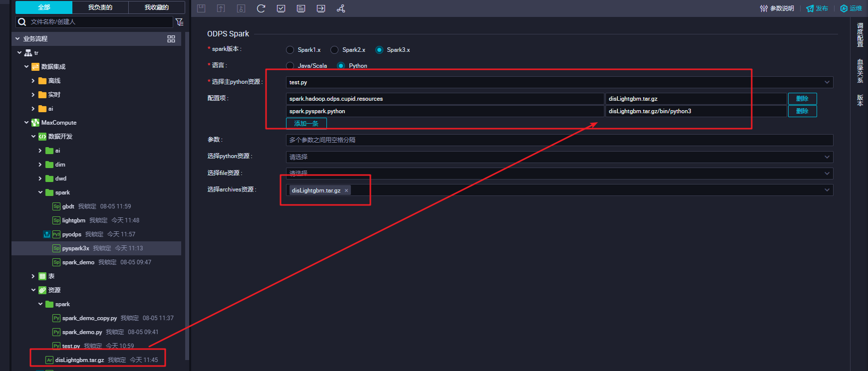Viewport: 868px width, 371px height.
Task: Click the search magnifier icon
Action: (x=22, y=22)
